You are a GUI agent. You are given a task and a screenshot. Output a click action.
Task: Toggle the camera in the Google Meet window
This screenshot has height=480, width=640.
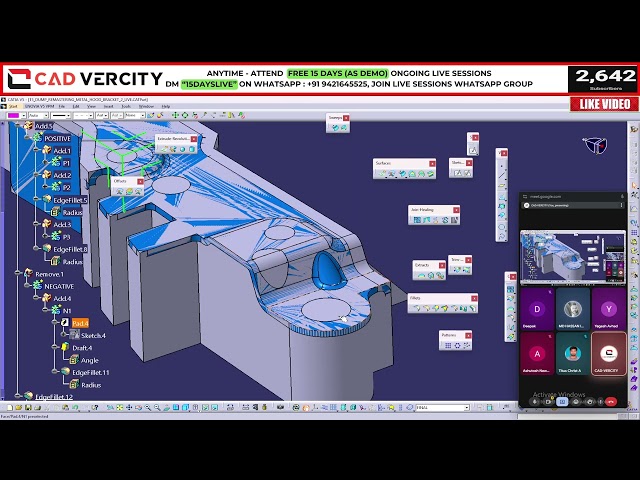coord(548,402)
